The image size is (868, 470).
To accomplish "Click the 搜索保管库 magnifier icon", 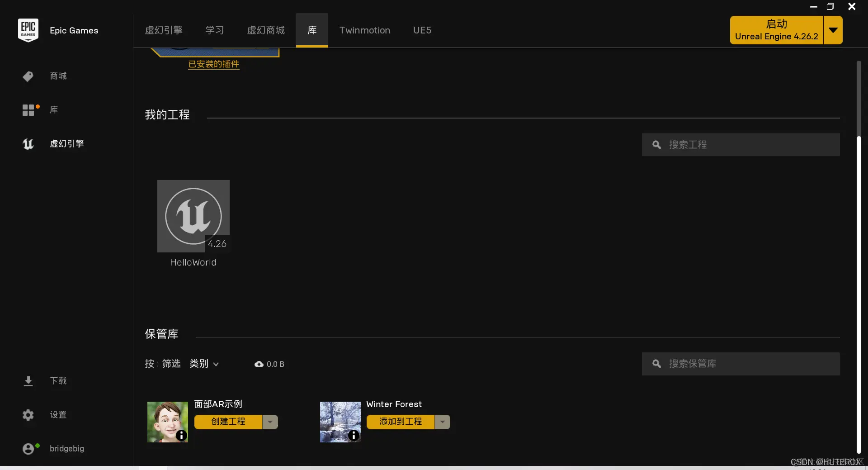I will coord(657,364).
